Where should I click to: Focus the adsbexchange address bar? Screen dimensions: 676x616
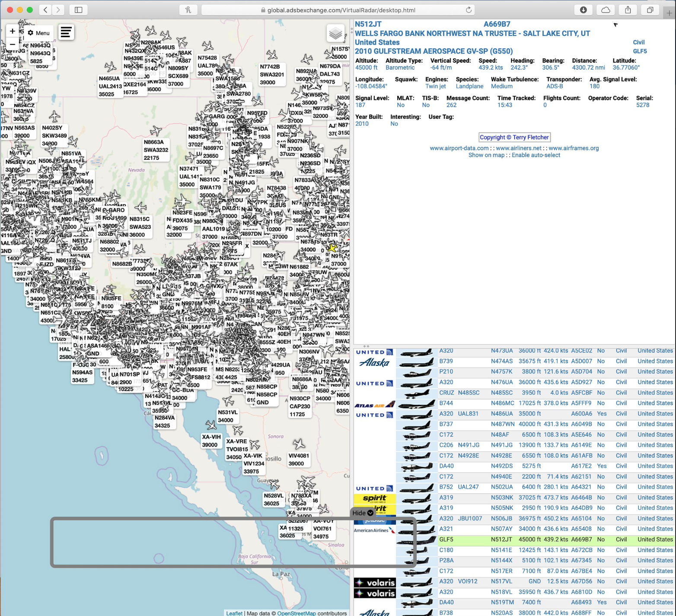pos(338,10)
